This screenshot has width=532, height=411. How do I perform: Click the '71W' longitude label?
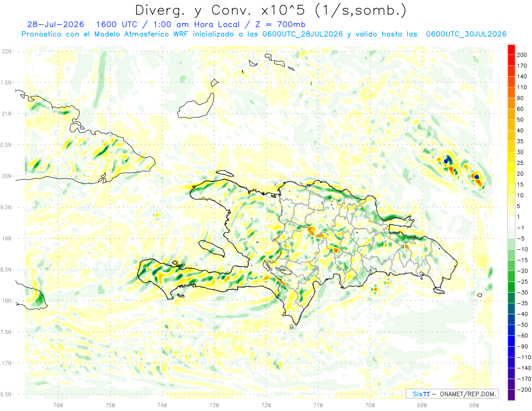(x=318, y=405)
